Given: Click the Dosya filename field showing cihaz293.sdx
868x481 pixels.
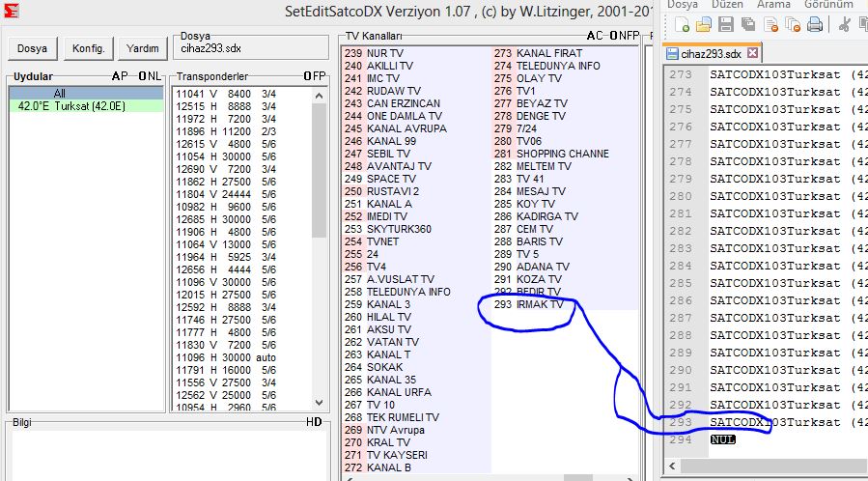Looking at the screenshot, I should click(252, 48).
